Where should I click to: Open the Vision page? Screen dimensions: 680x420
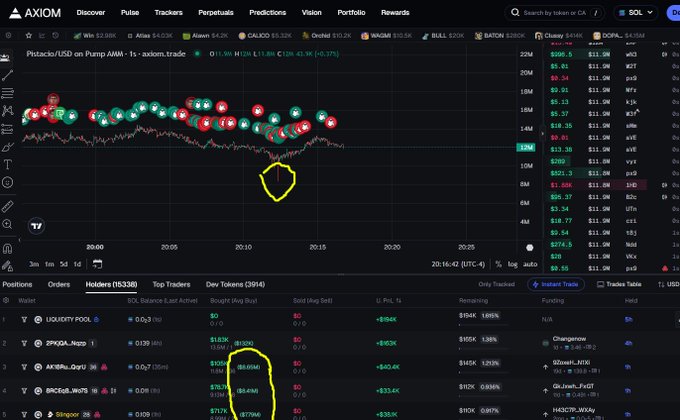click(311, 13)
